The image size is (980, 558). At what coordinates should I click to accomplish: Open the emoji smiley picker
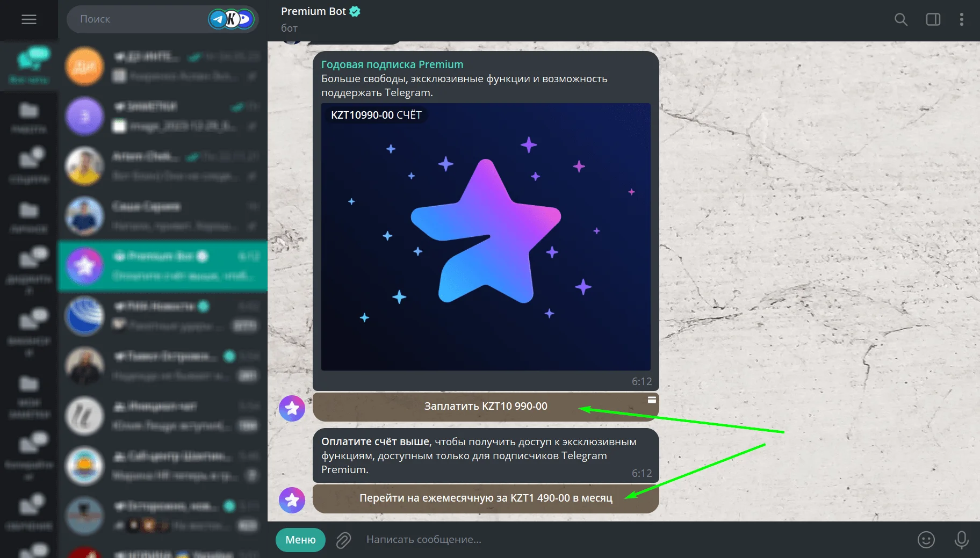click(x=926, y=540)
